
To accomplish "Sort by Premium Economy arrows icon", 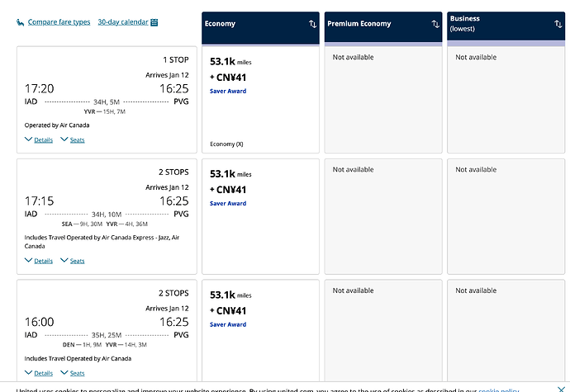I will click(435, 24).
